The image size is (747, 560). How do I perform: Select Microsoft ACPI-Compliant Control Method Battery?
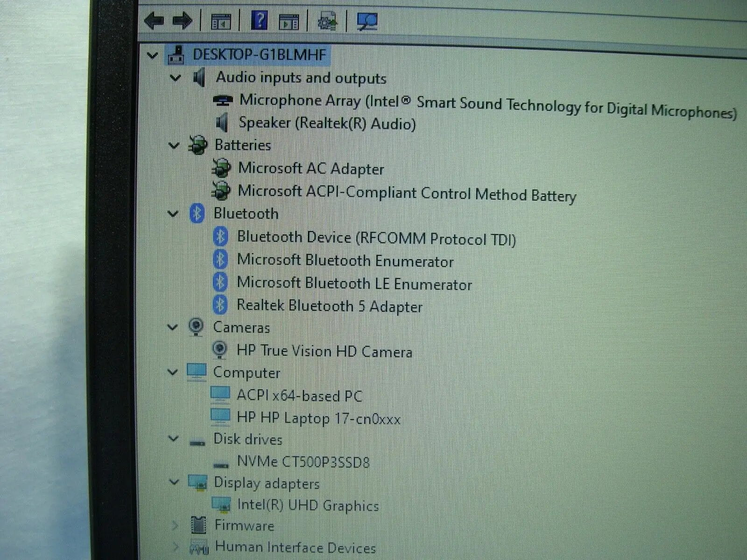tap(407, 193)
